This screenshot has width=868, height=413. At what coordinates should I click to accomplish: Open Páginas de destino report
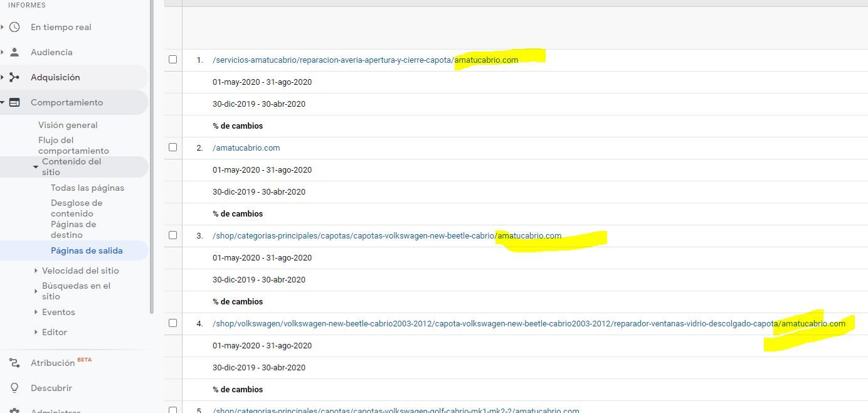coord(73,230)
